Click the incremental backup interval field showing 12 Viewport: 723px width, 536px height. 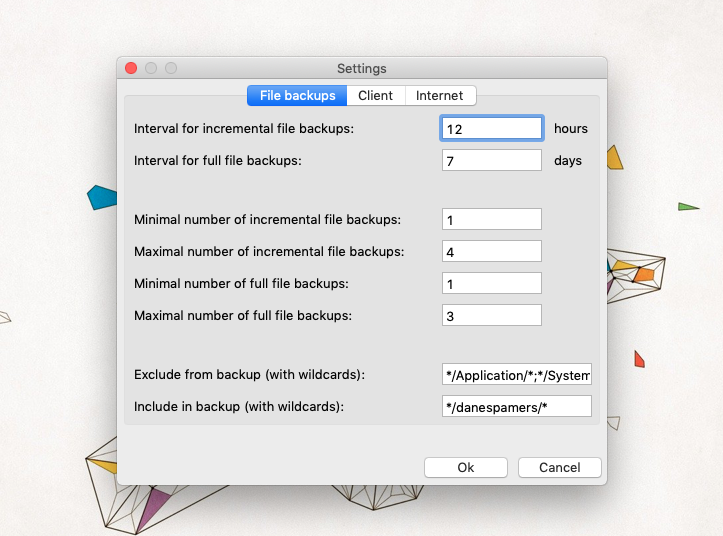(x=492, y=128)
